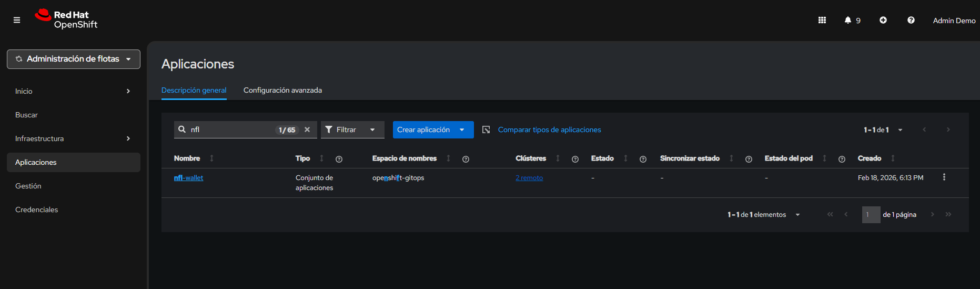
Task: Sort the table by Nombre column
Action: click(x=187, y=158)
